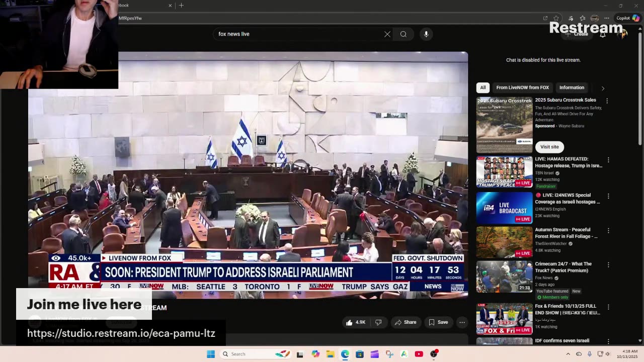Image resolution: width=644 pixels, height=362 pixels.
Task: Save the video to a playlist
Action: click(438, 322)
